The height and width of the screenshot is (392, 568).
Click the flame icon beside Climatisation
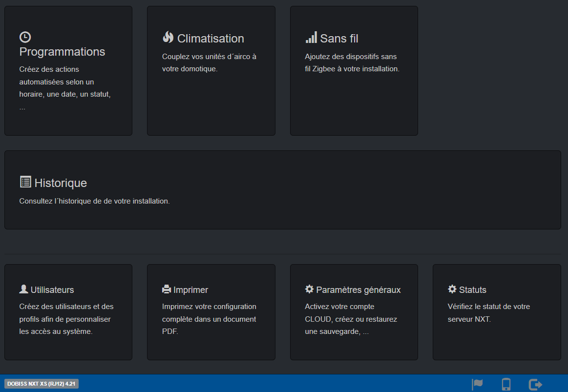pos(168,38)
